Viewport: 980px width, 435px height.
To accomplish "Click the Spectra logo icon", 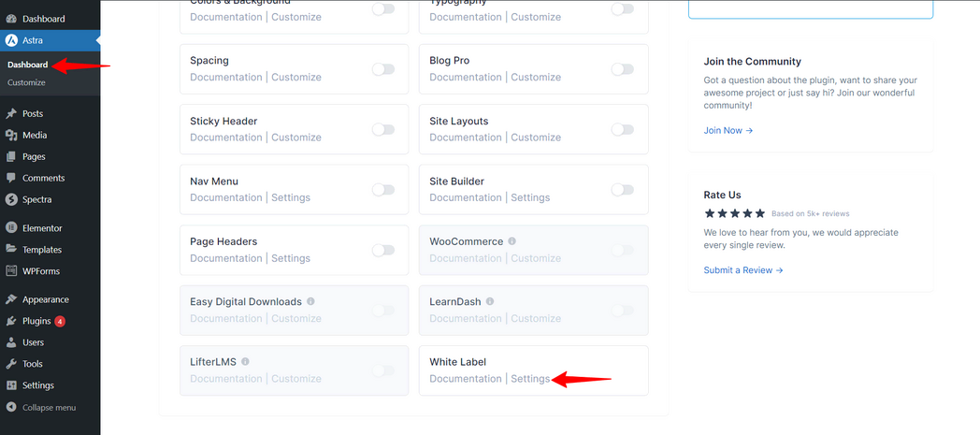I will coord(11,199).
